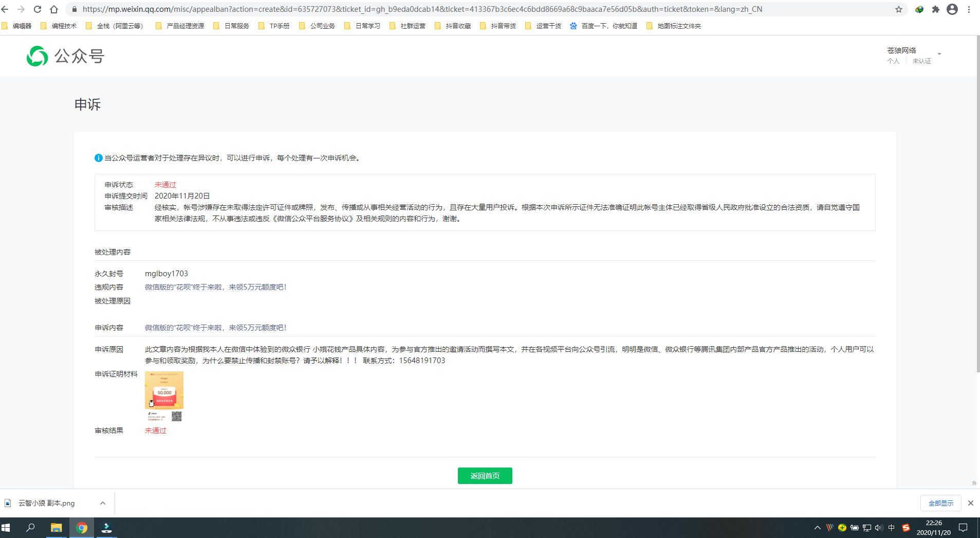The width and height of the screenshot is (980, 538).
Task: Open the violating article link under 违规内容
Action: [x=215, y=287]
